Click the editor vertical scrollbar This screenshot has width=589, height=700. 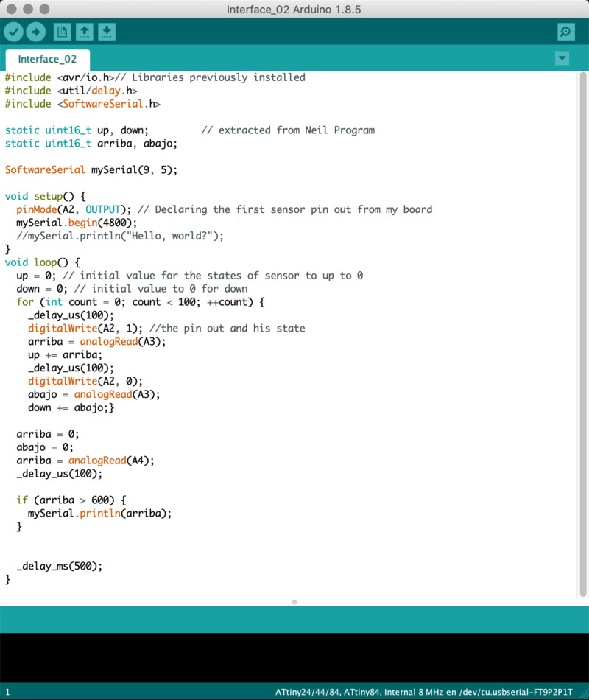pyautogui.click(x=583, y=334)
